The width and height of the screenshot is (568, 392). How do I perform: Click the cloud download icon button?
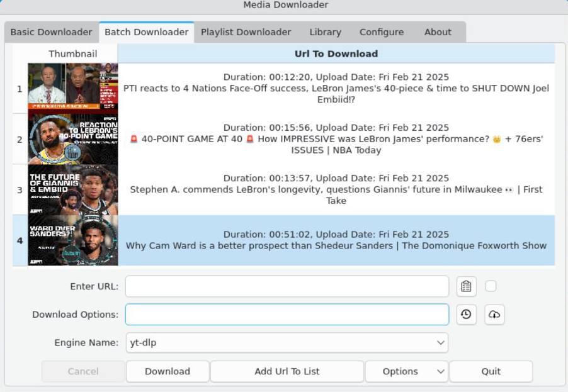tap(494, 315)
